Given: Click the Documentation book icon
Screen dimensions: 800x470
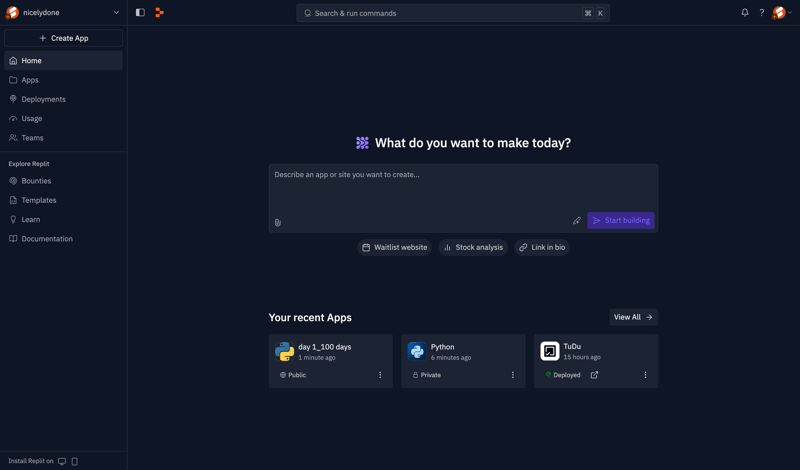Looking at the screenshot, I should (13, 239).
